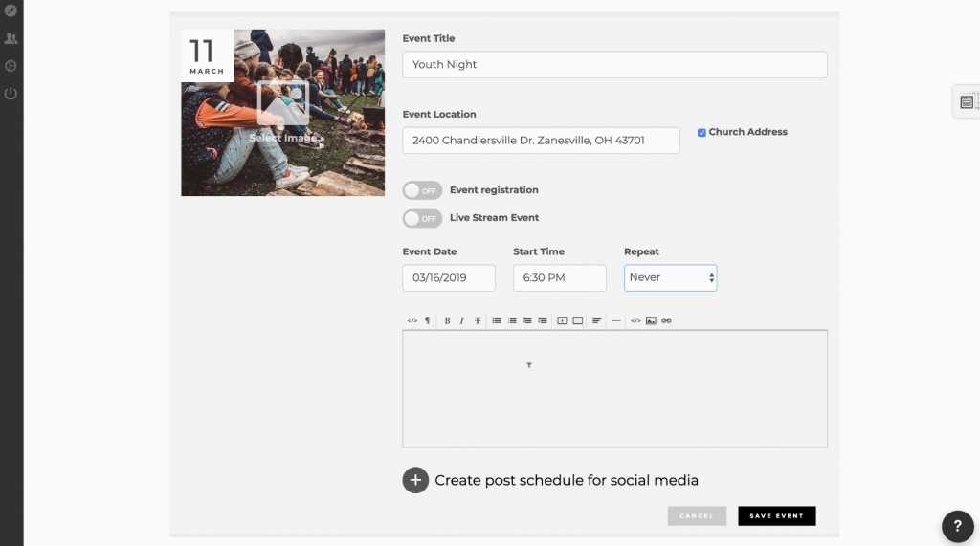
Task: Click the power icon in sidebar
Action: click(11, 94)
